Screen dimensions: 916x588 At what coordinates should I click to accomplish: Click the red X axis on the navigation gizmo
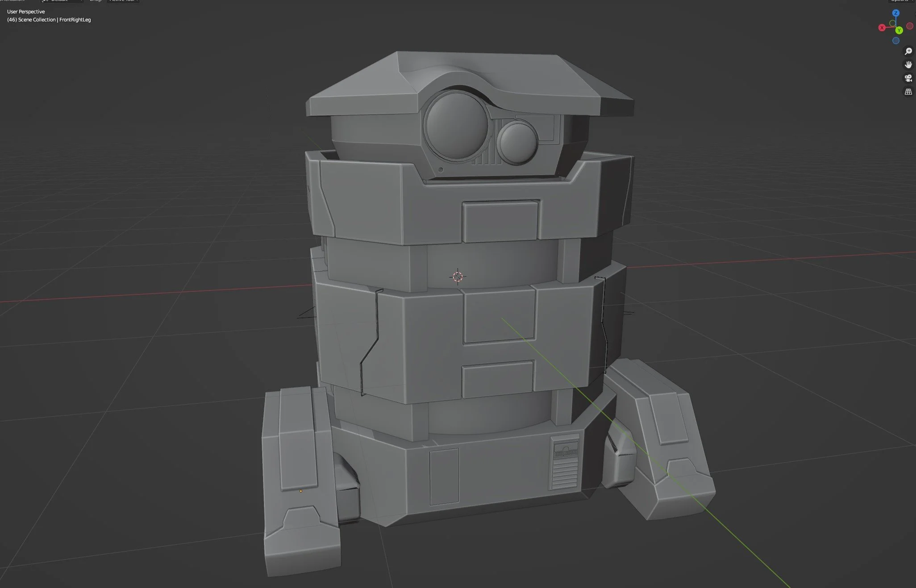882,28
